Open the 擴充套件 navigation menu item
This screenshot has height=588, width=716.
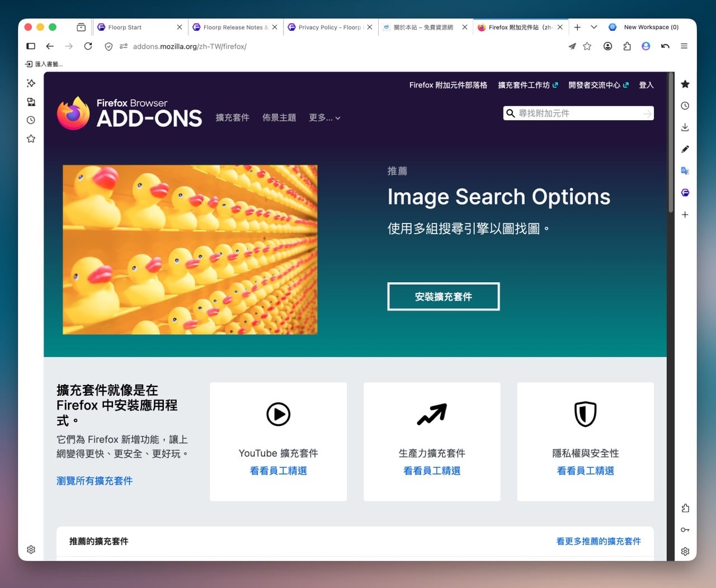click(x=233, y=117)
